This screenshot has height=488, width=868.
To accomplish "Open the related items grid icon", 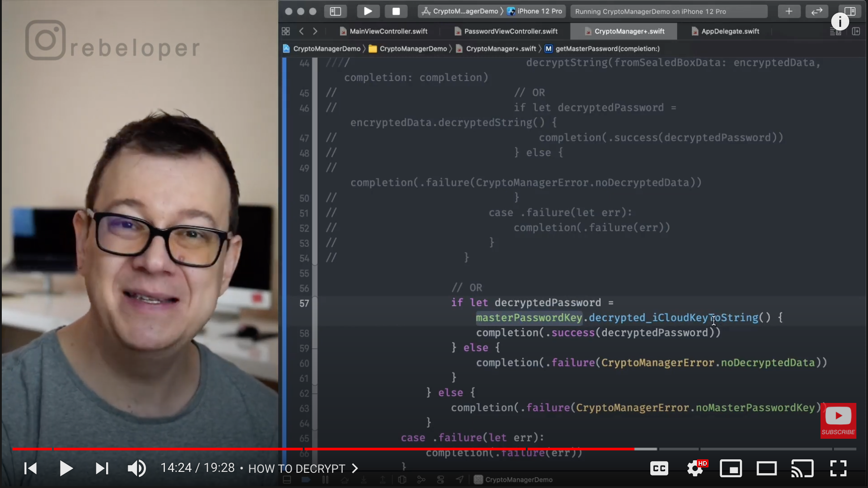I will 286,31.
